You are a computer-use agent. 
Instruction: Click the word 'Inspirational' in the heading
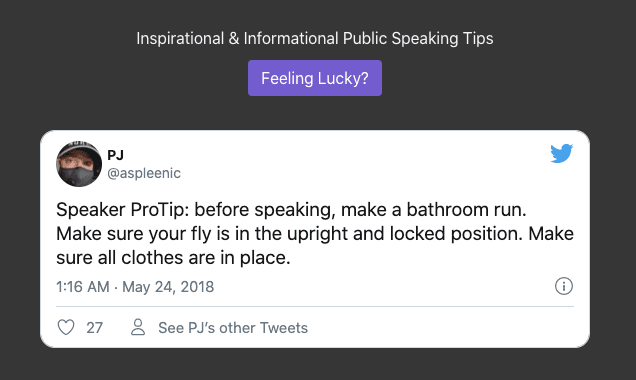(180, 39)
